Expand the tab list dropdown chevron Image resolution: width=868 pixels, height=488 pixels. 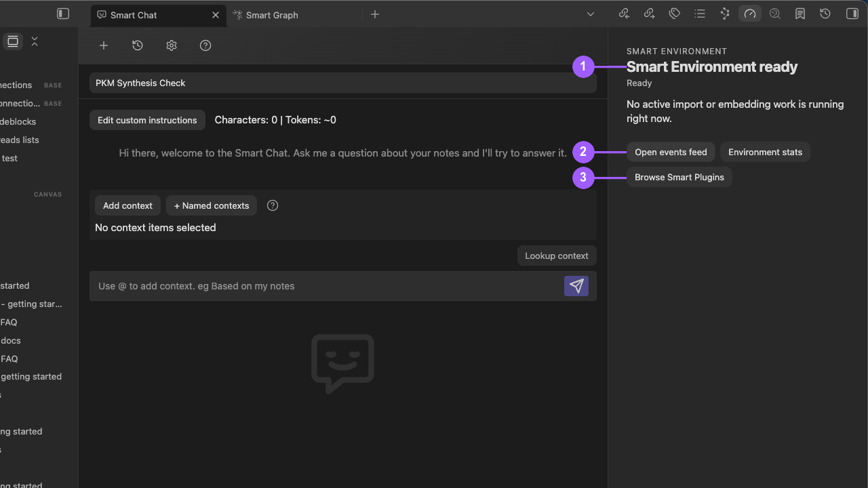point(591,14)
